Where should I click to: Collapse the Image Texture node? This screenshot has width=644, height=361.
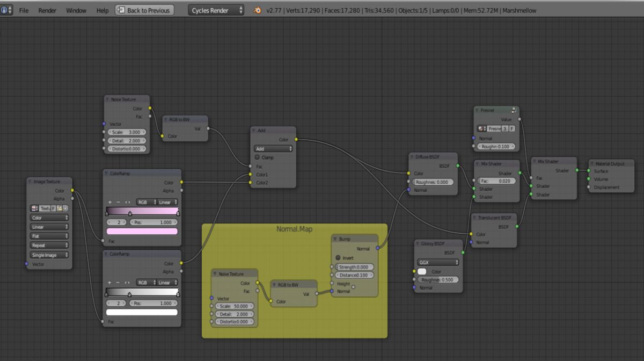click(x=31, y=182)
